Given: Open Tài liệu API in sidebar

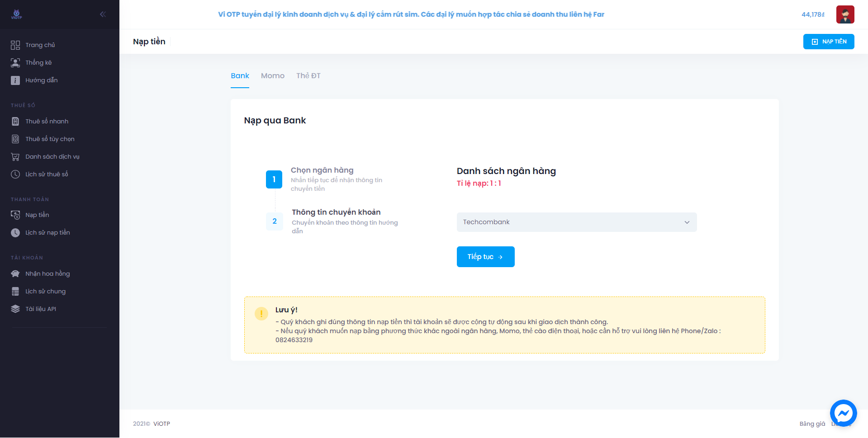Looking at the screenshot, I should coord(41,309).
